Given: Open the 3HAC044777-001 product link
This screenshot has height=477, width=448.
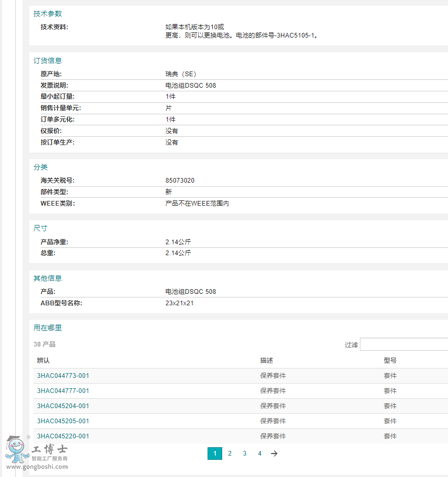Looking at the screenshot, I should coord(63,391).
